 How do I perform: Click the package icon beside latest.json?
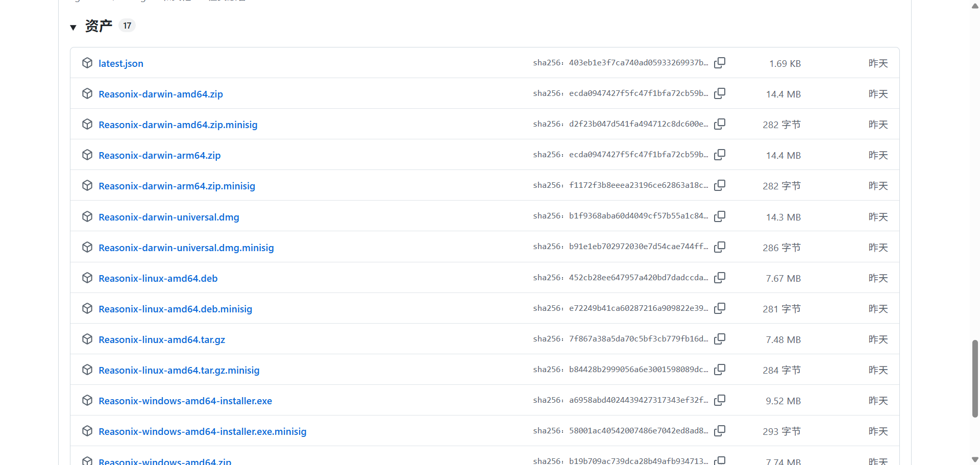tap(87, 63)
